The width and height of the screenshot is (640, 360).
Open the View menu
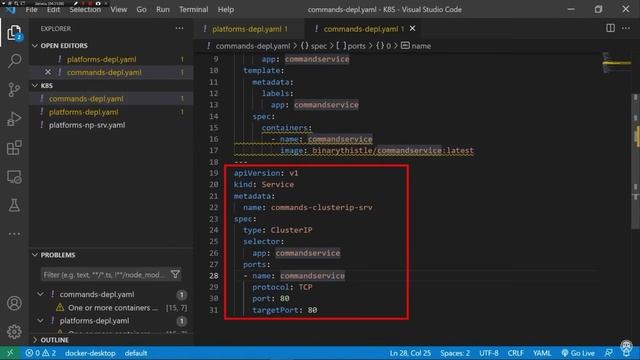click(x=118, y=9)
